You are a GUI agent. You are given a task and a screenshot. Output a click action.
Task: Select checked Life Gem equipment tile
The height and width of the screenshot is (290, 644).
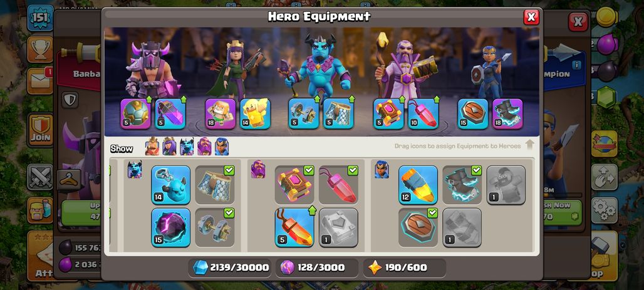(x=338, y=185)
